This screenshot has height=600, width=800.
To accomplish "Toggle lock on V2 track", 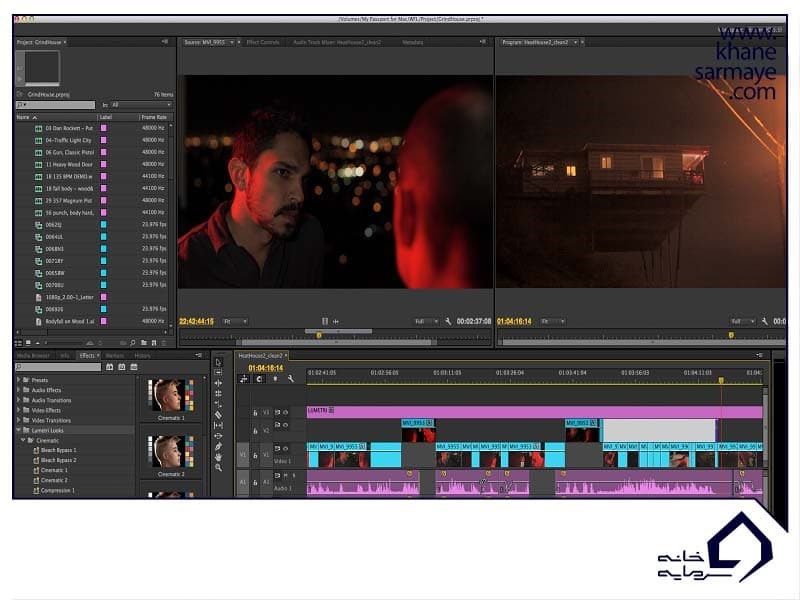I will [255, 431].
